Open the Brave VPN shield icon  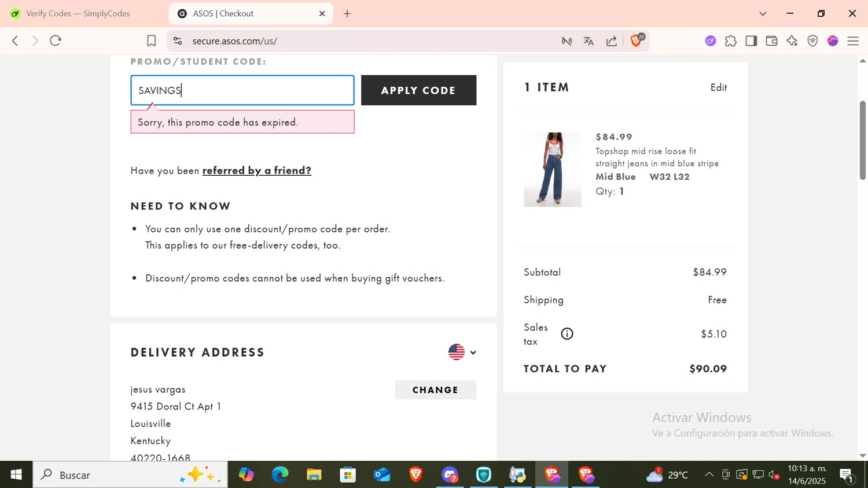[x=812, y=40]
